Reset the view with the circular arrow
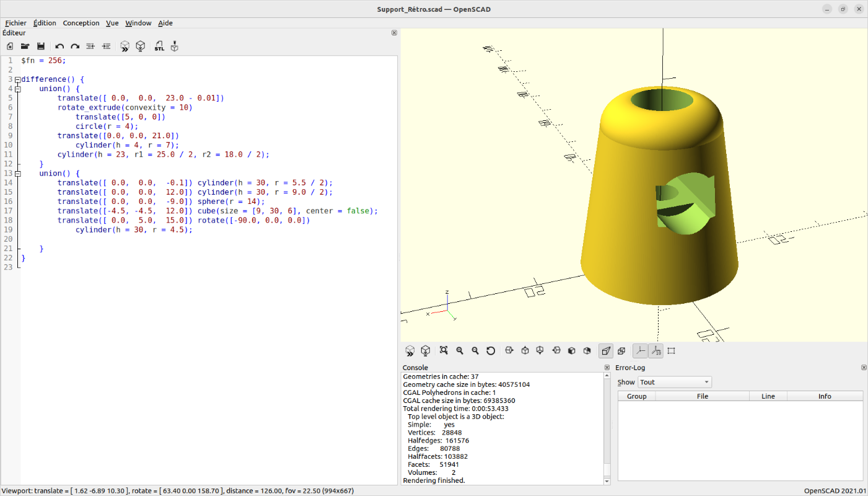Screen dimensions: 868x496 pos(491,351)
